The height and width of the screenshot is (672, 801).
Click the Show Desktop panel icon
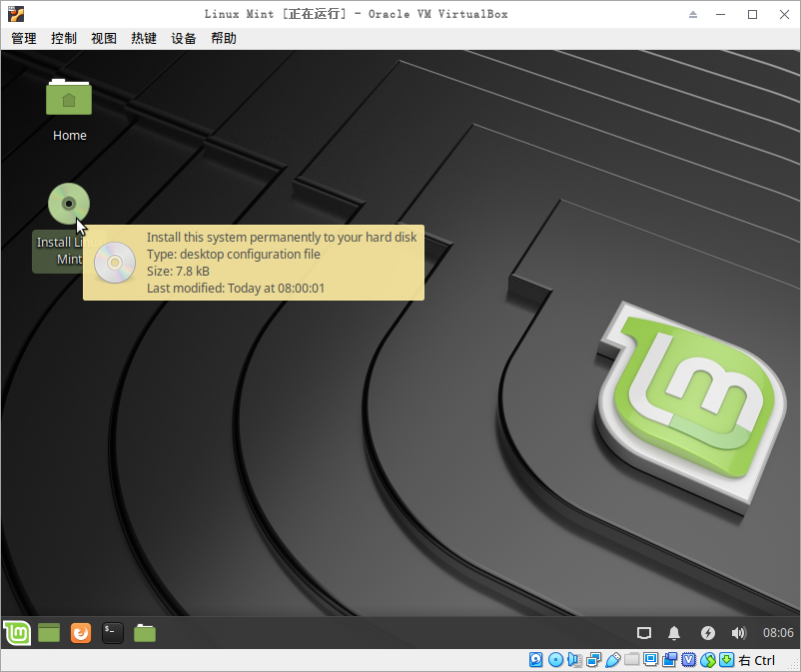coord(49,632)
